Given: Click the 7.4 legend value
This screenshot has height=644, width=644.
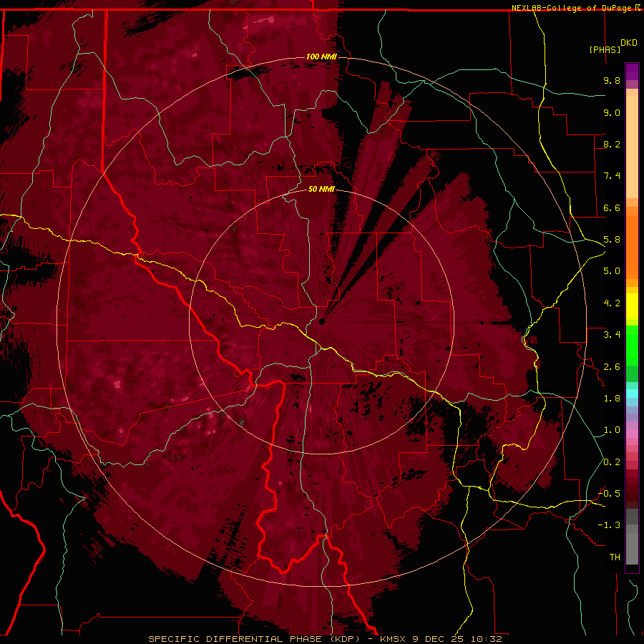Looking at the screenshot, I should click(612, 176).
